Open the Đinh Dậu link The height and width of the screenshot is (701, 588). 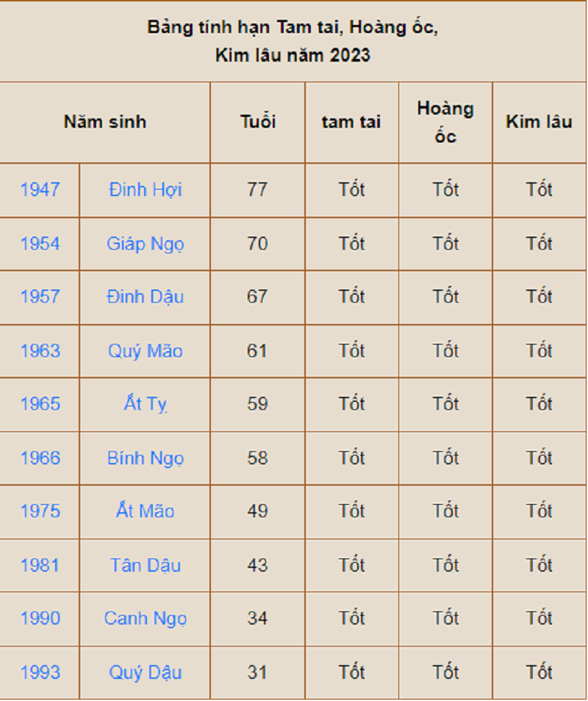tap(145, 297)
